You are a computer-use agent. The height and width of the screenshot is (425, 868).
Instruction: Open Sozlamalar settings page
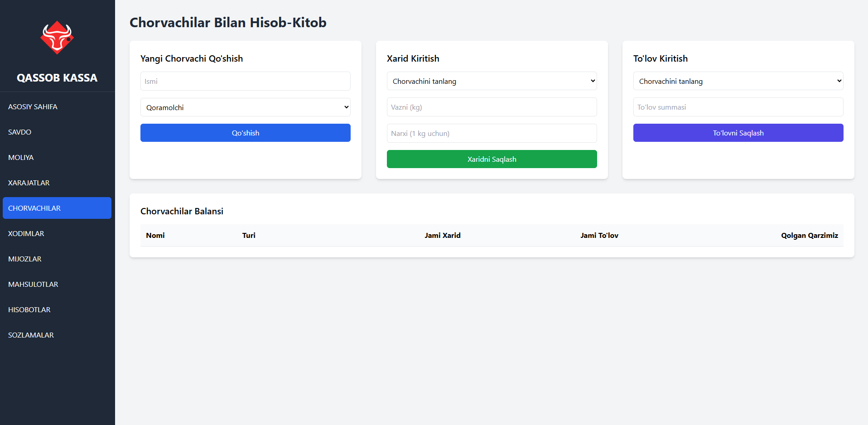[31, 335]
